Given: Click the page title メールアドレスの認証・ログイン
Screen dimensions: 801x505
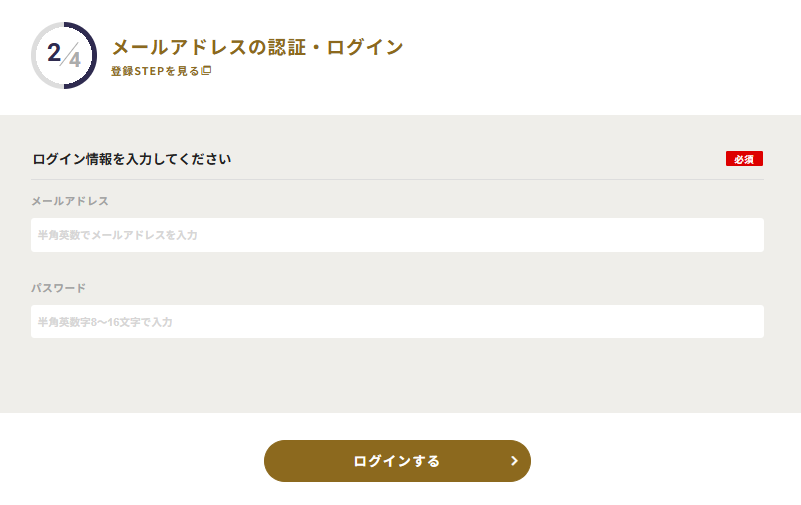Looking at the screenshot, I should point(257,47).
